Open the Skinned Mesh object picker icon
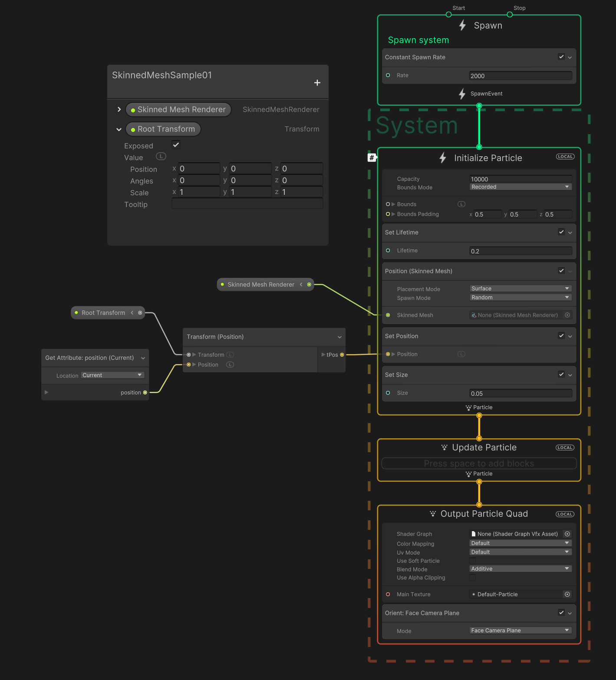 click(x=567, y=315)
